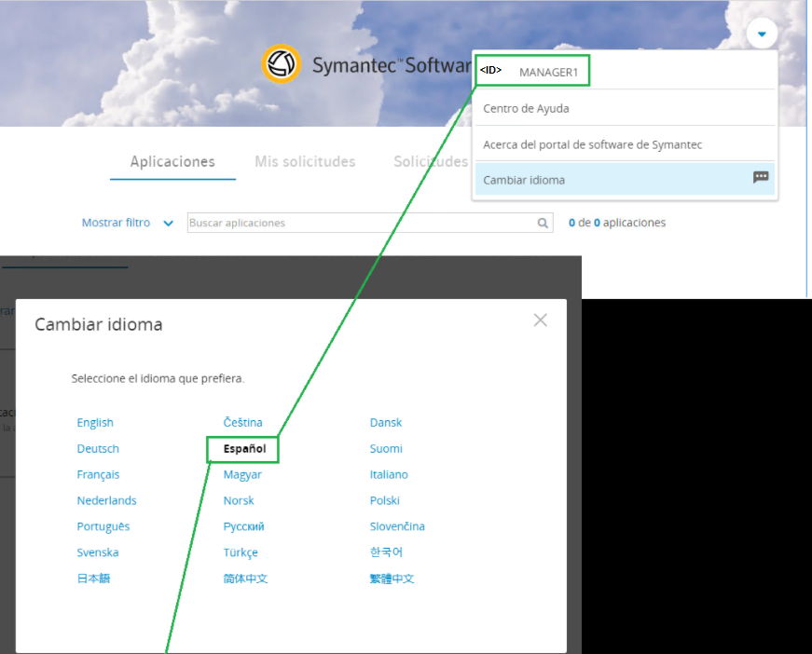This screenshot has width=812, height=654.
Task: Select MANAGER1 user entry in menu
Action: (548, 73)
